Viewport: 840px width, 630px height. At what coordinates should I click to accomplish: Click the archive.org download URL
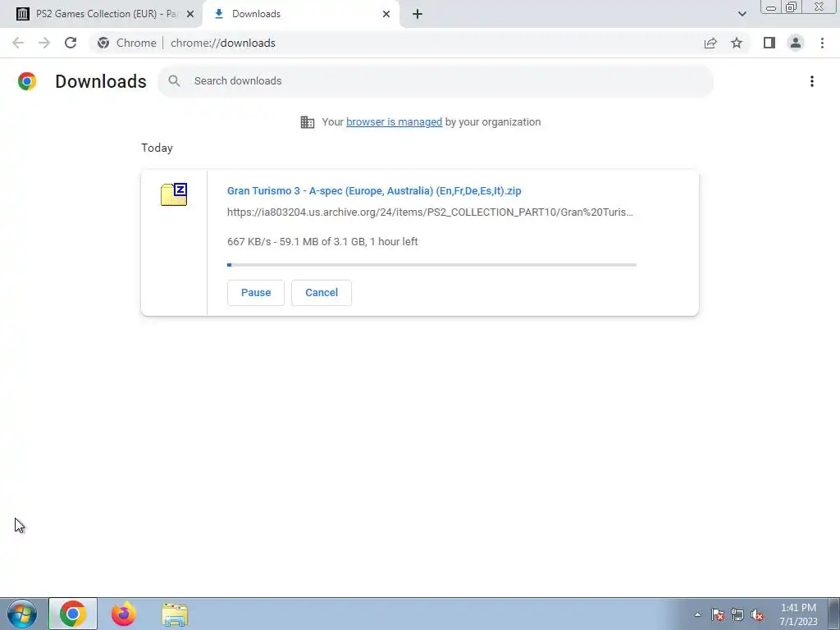click(430, 212)
